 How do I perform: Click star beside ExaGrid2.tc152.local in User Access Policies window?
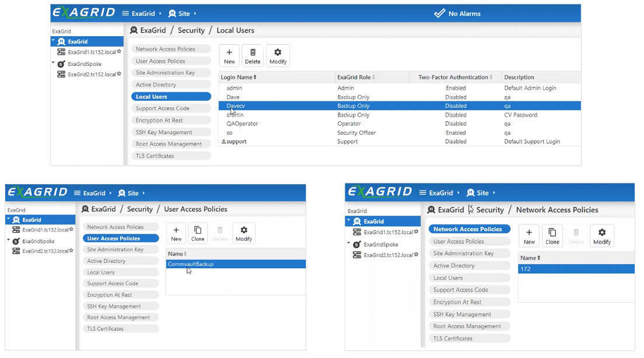point(71,251)
